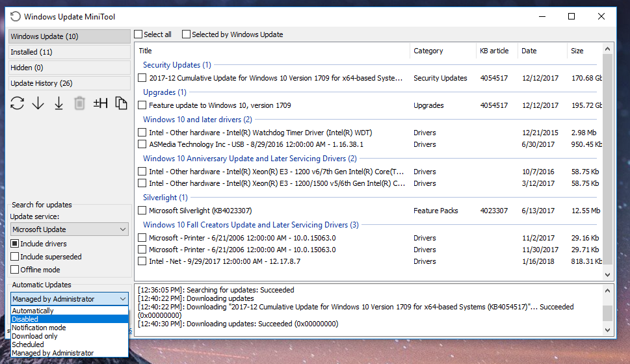Minimize the Windows Update MiniTool window

tap(542, 16)
